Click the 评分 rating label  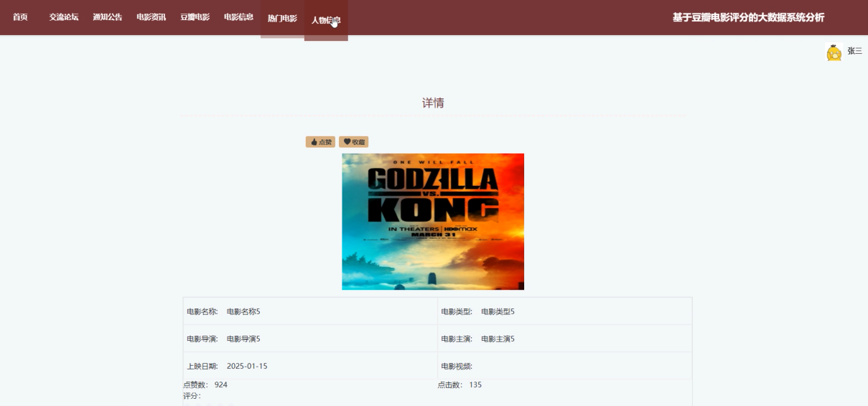pyautogui.click(x=192, y=396)
